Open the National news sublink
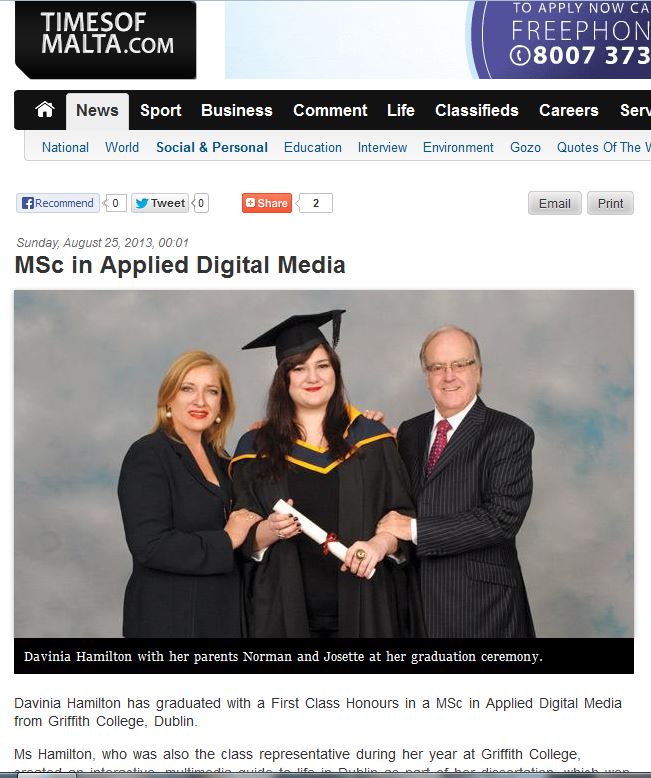Image resolution: width=651 pixels, height=778 pixels. (65, 147)
